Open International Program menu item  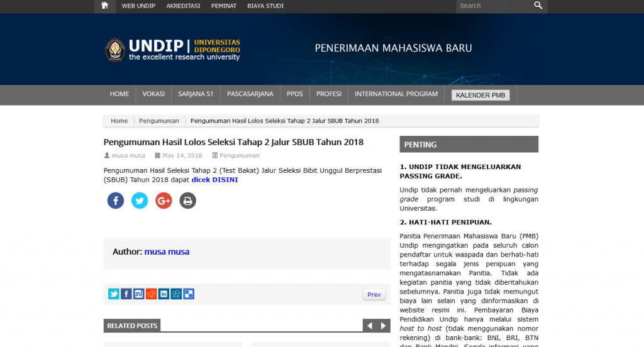coord(396,94)
